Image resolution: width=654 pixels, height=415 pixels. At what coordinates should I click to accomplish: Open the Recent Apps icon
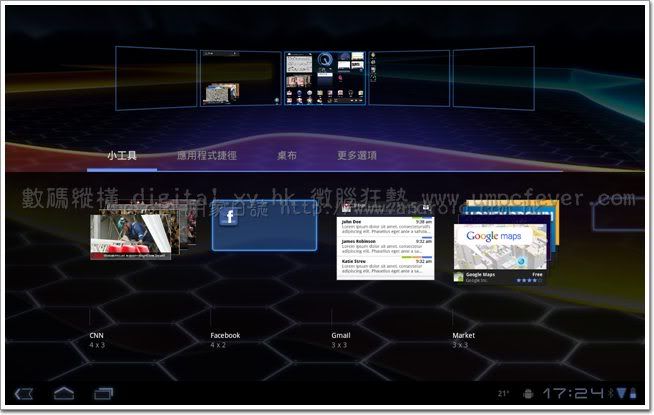(x=102, y=392)
